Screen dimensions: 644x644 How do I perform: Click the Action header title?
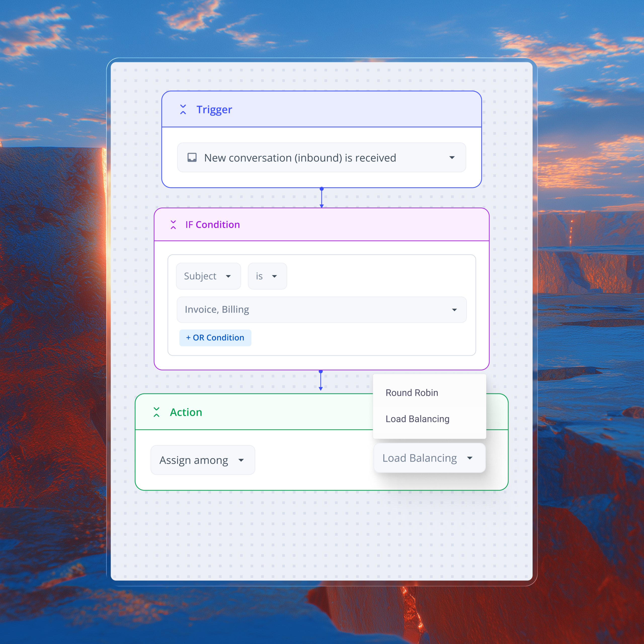tap(186, 412)
